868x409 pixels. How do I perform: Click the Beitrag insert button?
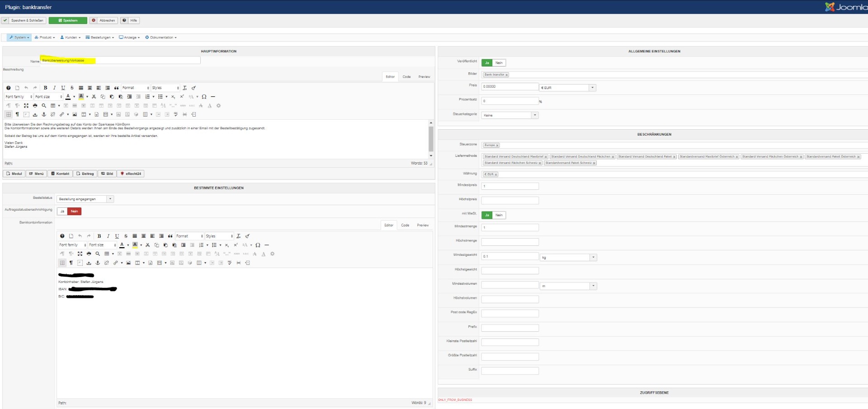(85, 174)
